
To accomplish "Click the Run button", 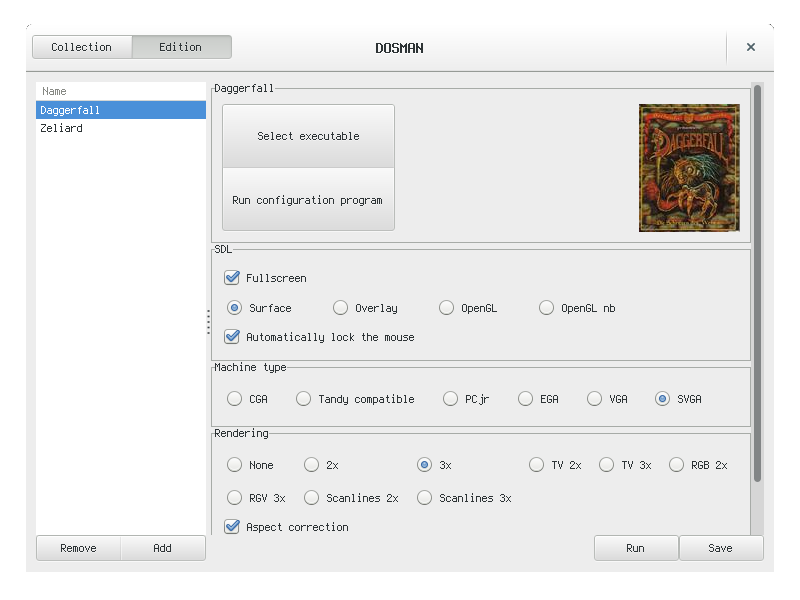I will [636, 548].
